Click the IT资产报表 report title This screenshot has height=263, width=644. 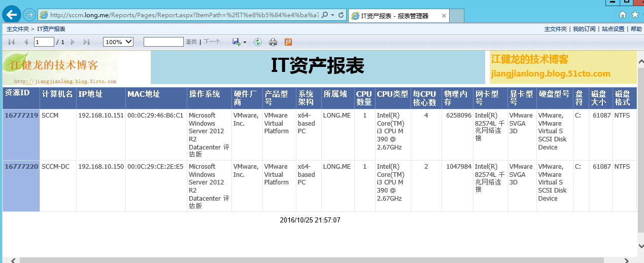point(318,66)
